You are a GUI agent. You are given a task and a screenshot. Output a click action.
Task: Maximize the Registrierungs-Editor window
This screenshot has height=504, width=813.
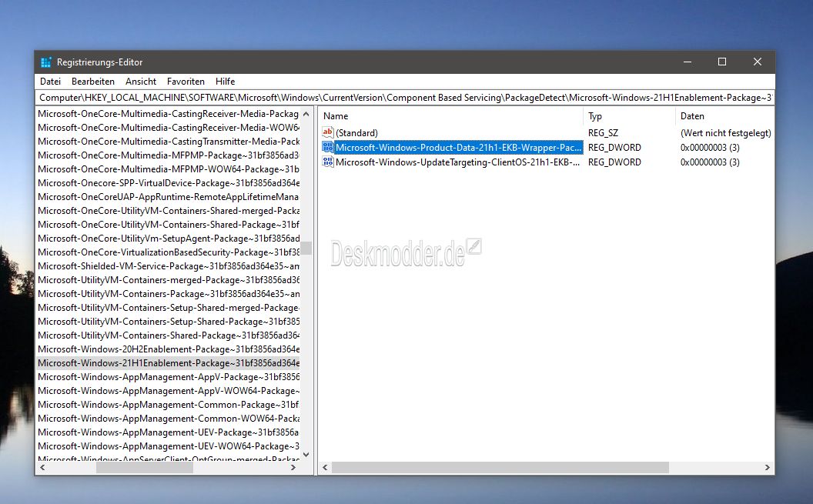[722, 62]
